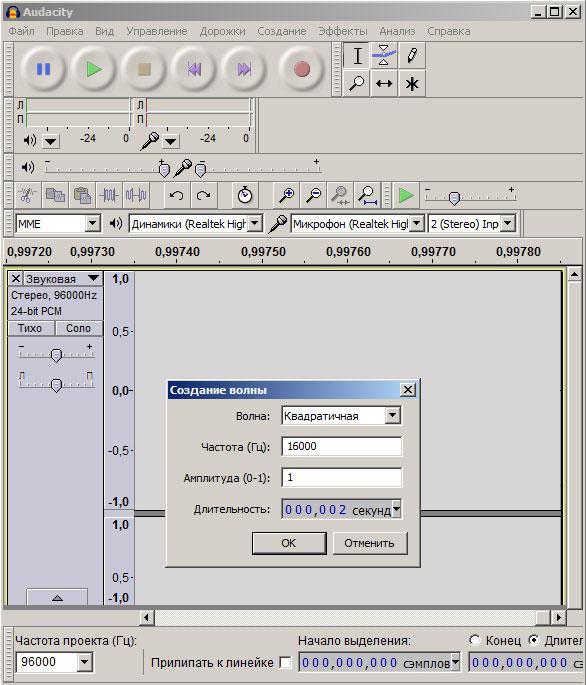Open the Начало выделения format dropdown arrow
The height and width of the screenshot is (685, 586).
point(455,662)
